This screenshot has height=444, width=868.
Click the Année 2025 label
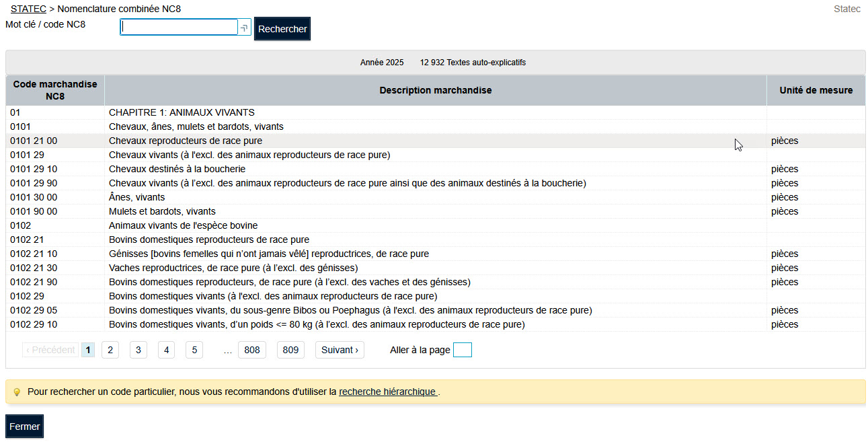point(382,63)
